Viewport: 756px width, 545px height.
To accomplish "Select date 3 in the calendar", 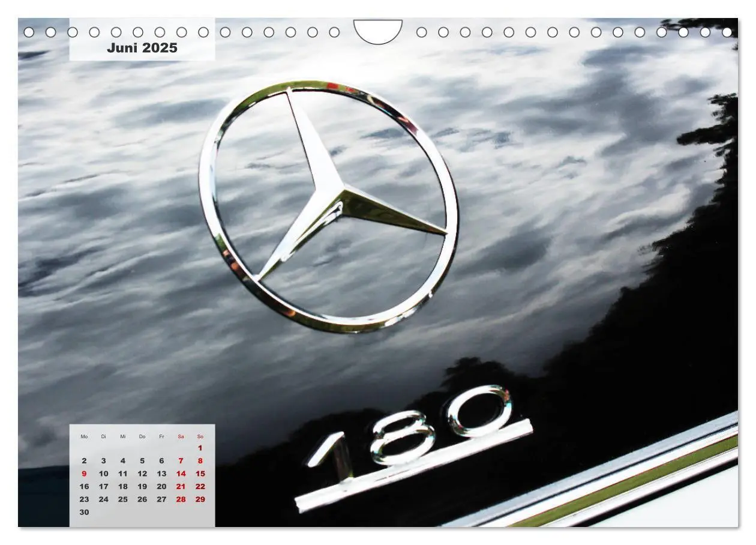I will point(103,461).
